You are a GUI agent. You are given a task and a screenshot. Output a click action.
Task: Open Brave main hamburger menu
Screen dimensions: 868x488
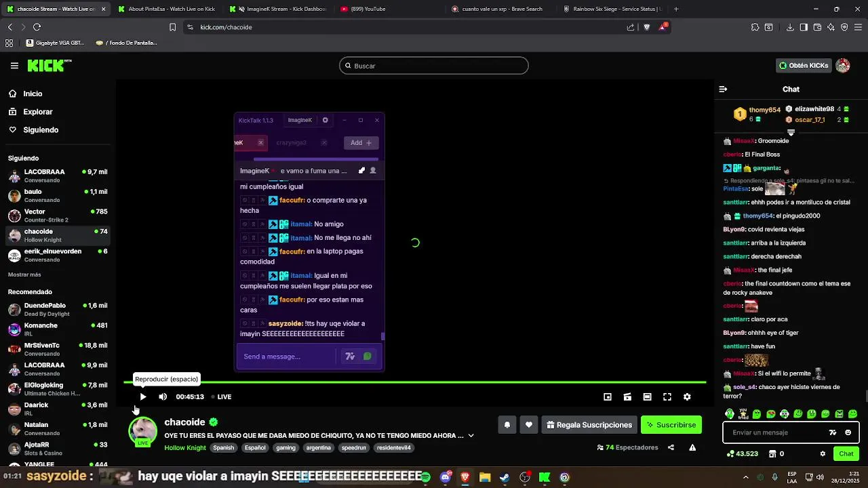pos(858,27)
